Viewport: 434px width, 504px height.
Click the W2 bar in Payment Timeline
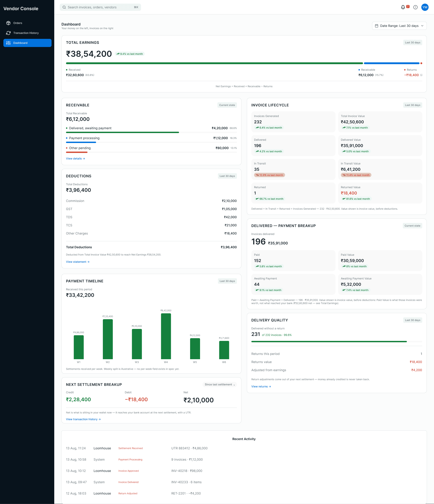pyautogui.click(x=108, y=339)
